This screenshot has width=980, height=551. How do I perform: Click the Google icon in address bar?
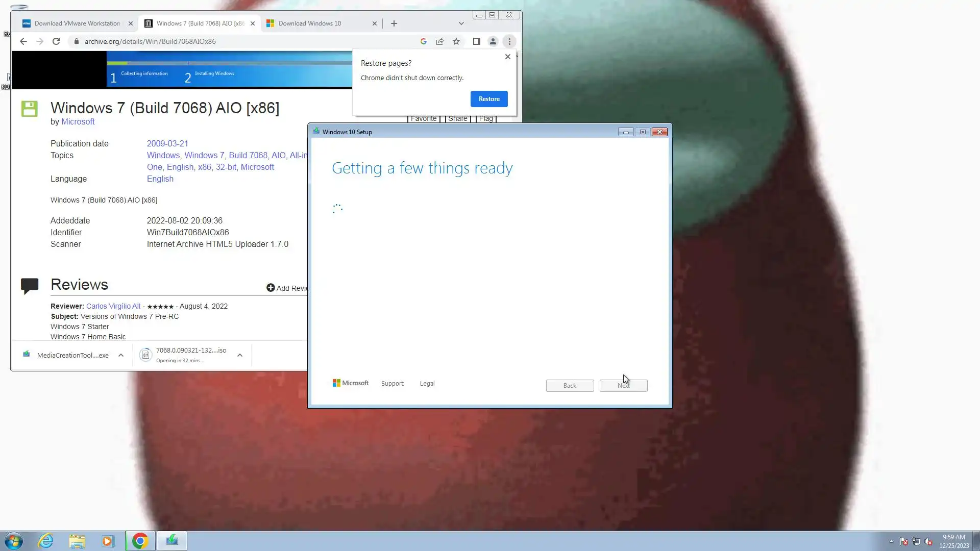424,41
